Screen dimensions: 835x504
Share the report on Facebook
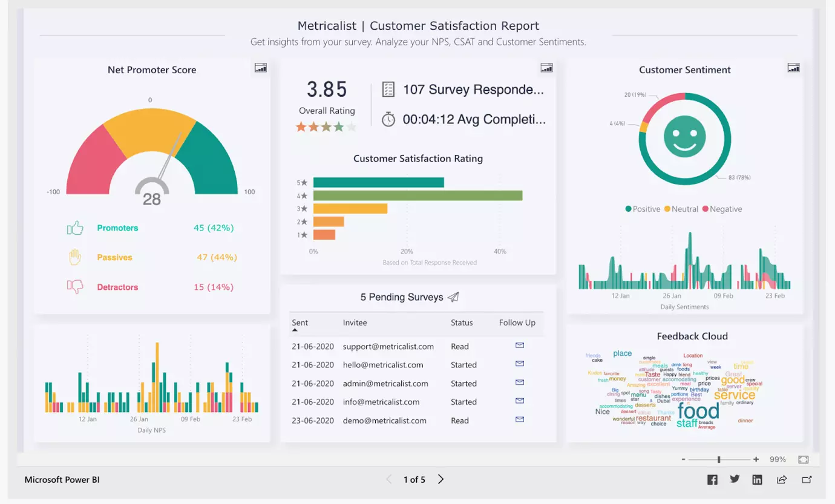click(x=712, y=479)
